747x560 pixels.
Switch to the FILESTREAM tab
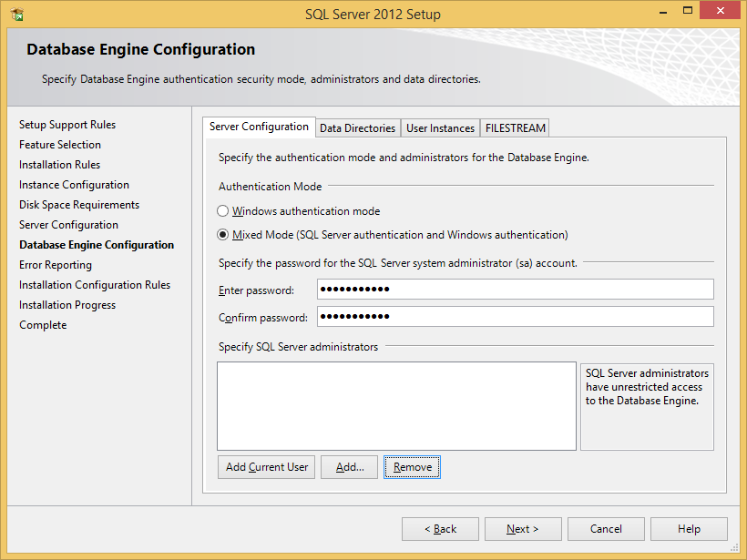tap(515, 128)
